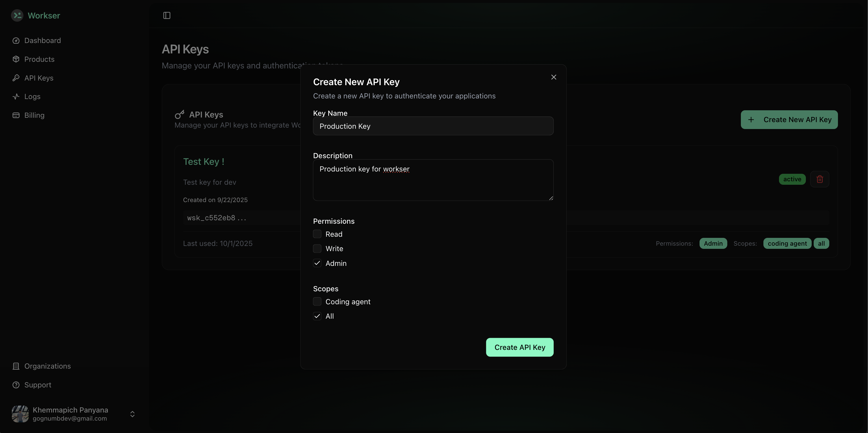
Task: Enable the Write permission checkbox
Action: tap(317, 249)
